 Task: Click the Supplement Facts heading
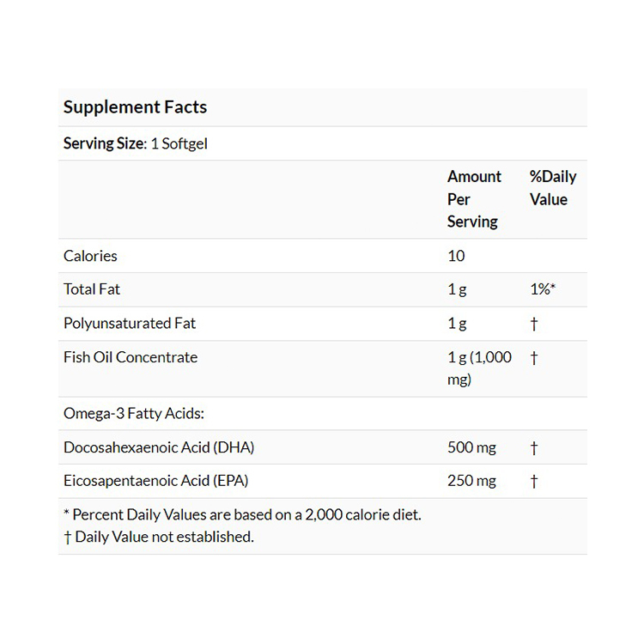tap(135, 107)
